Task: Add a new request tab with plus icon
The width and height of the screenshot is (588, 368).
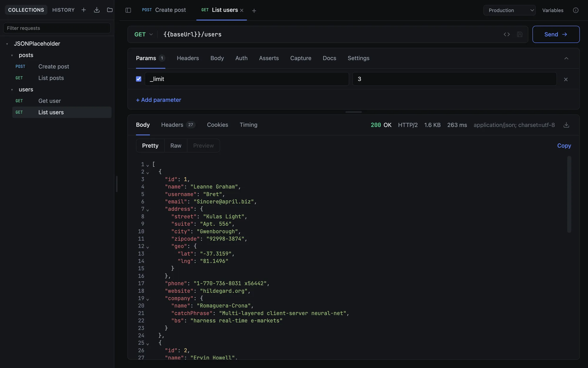Action: point(254,11)
